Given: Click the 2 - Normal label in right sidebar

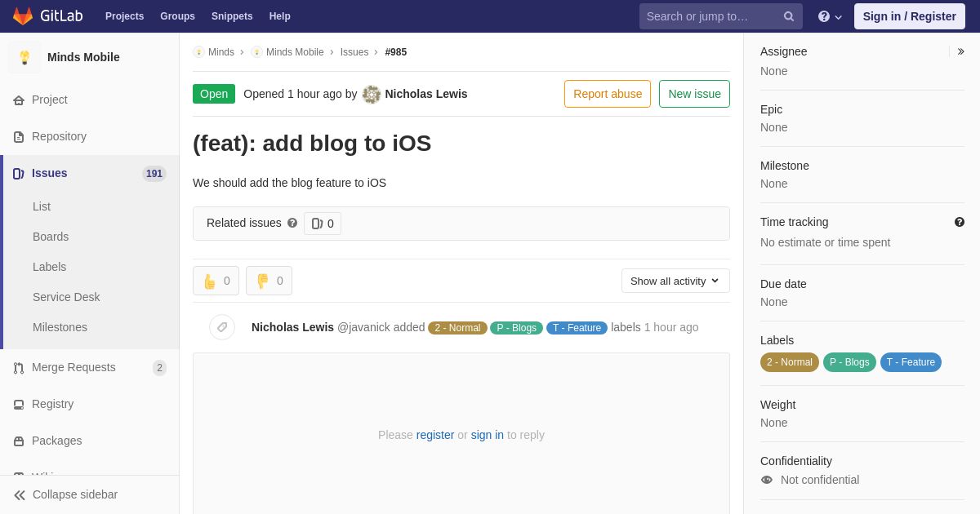Looking at the screenshot, I should click(x=790, y=362).
